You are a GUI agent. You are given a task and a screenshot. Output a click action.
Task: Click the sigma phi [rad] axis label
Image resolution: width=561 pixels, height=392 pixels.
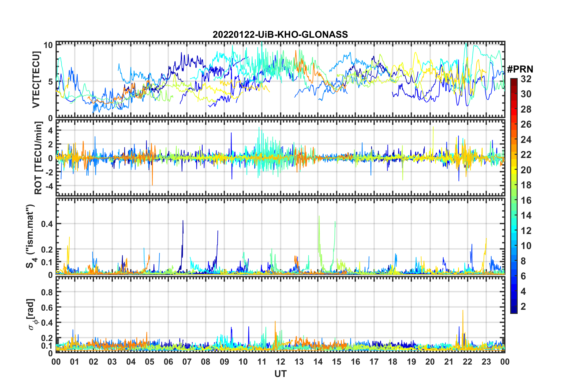point(33,314)
